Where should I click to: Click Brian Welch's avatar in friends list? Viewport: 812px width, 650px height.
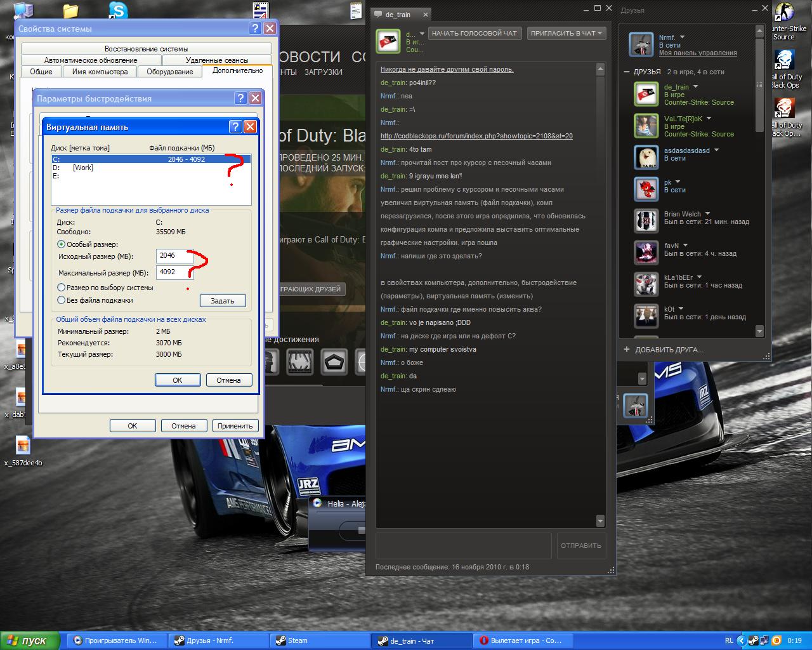click(646, 222)
